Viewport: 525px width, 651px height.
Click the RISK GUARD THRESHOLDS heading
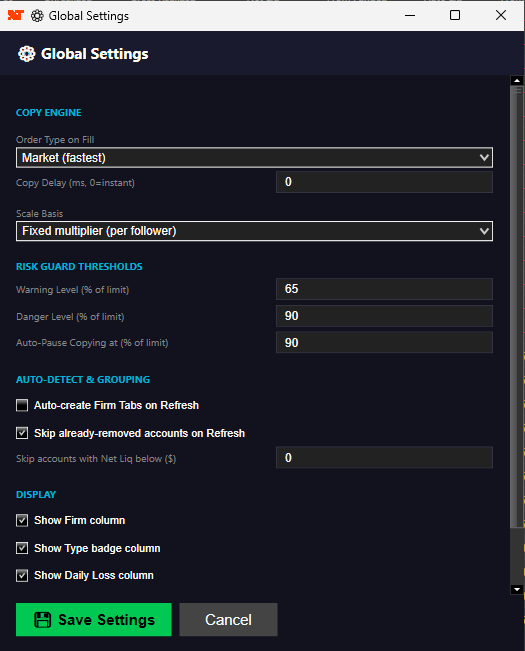pyautogui.click(x=79, y=267)
